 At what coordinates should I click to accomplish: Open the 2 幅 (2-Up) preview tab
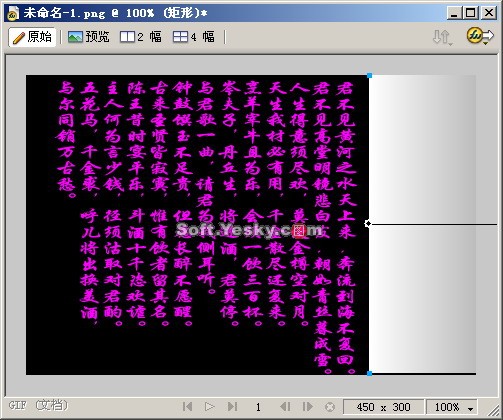(141, 37)
